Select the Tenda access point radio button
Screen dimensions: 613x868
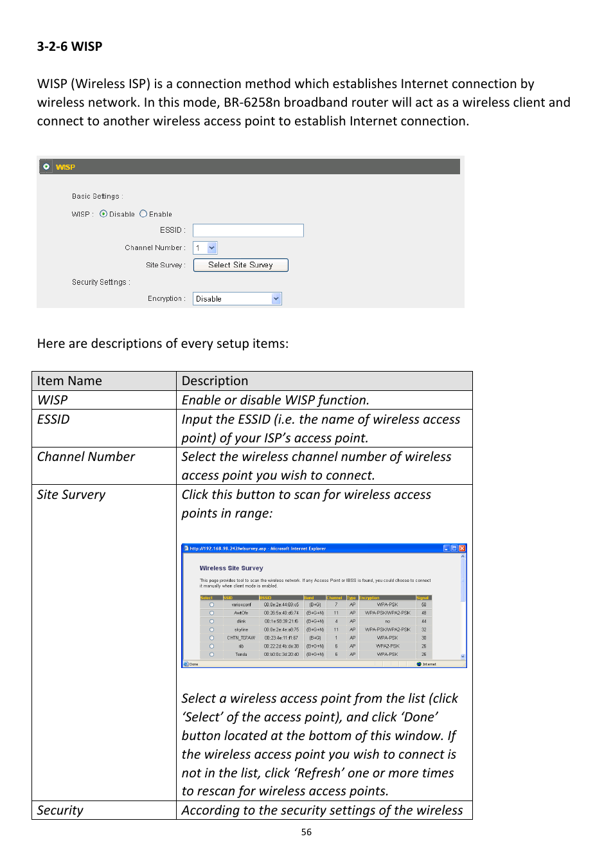[x=211, y=655]
